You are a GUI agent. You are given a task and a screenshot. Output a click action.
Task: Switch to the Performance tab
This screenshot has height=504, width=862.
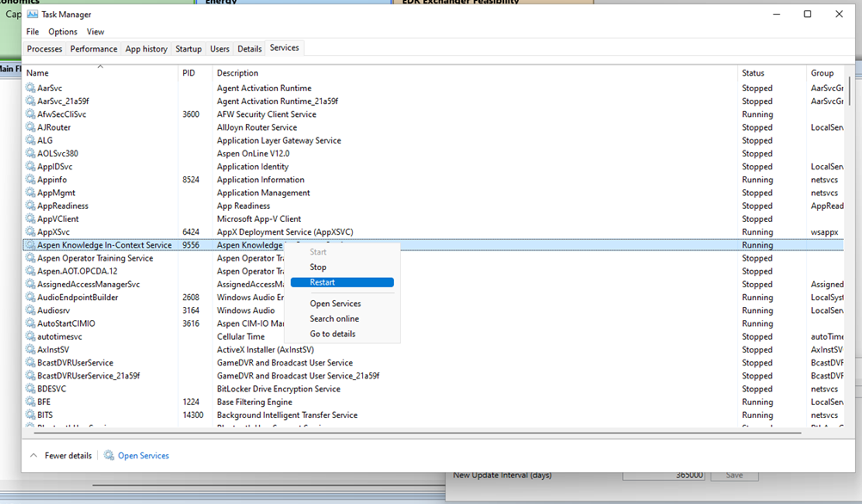(x=94, y=49)
